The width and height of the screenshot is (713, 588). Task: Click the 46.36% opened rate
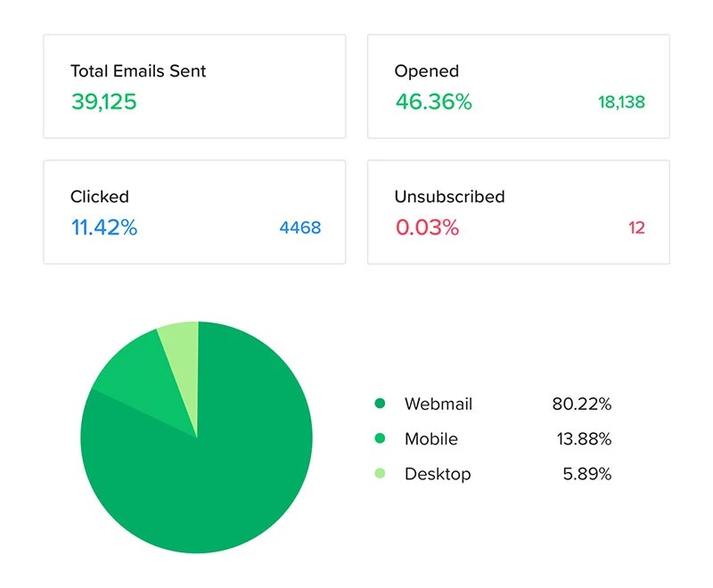pos(433,102)
